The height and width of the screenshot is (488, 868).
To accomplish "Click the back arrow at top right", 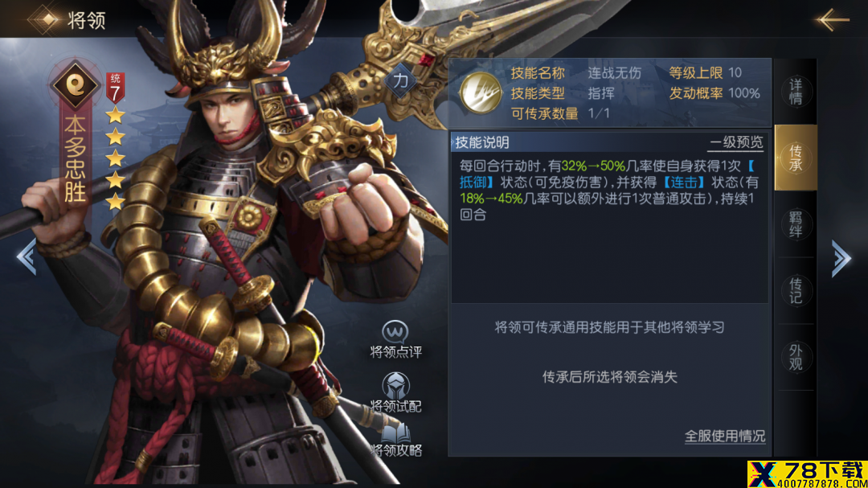I will point(832,20).
